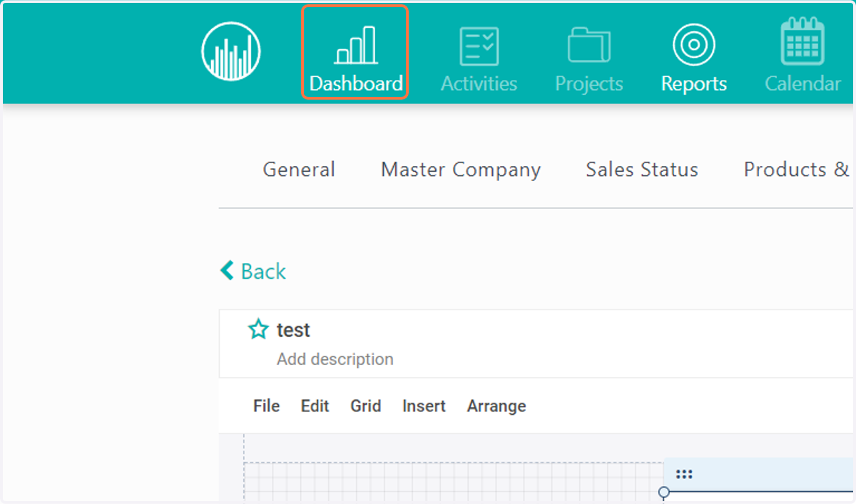
Task: Click the drag-handle dots on the widget
Action: coord(684,475)
